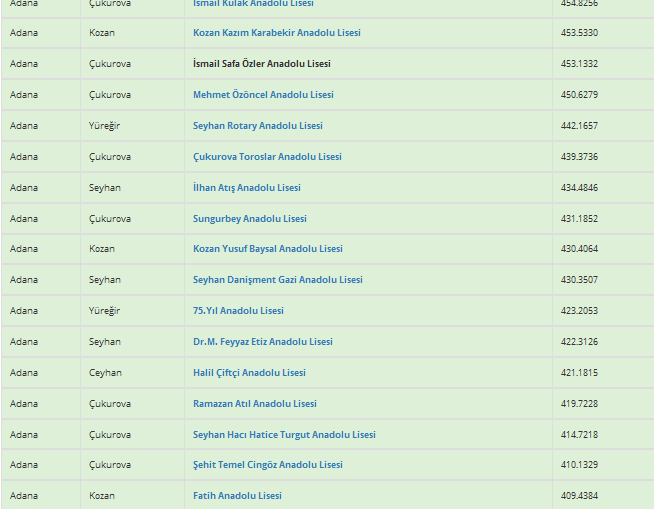Visit Kozan Yusuf Baysal Anadolu Lisesi
The height and width of the screenshot is (509, 654).
[x=267, y=249]
